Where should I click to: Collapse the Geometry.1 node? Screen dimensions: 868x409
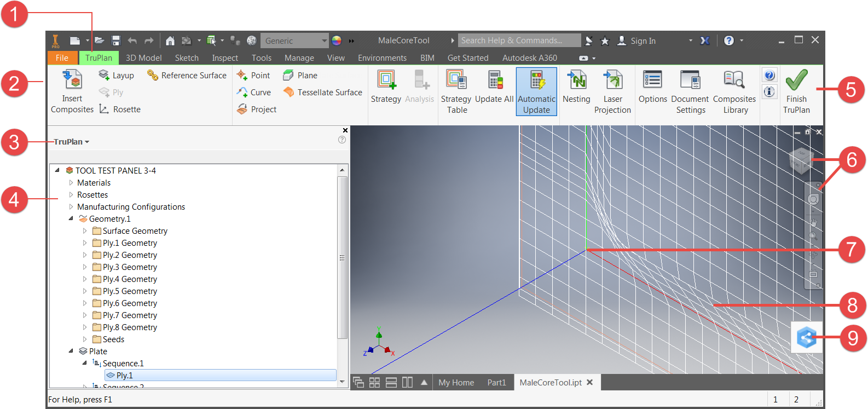tap(71, 218)
